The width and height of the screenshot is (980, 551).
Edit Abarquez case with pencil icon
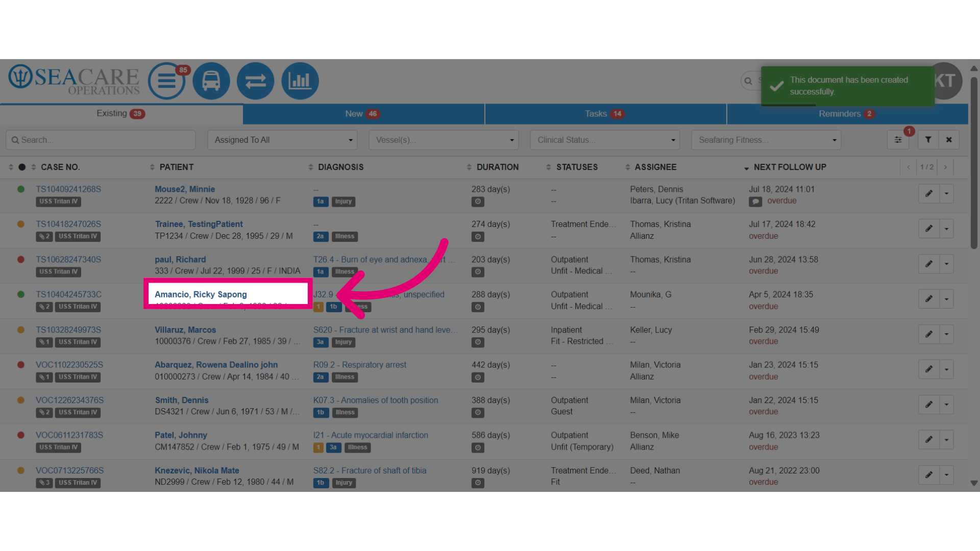point(929,369)
